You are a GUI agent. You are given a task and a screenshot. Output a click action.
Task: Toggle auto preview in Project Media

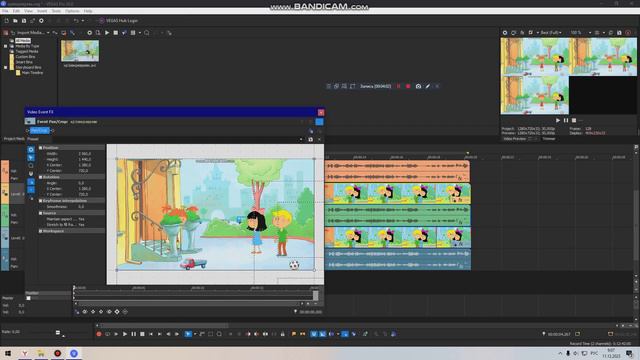[124, 33]
